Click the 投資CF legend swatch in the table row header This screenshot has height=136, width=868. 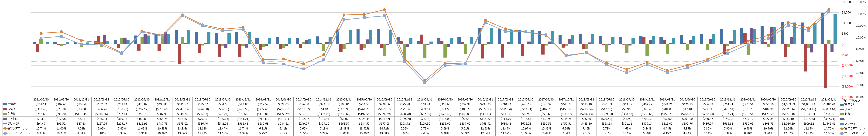point(5,109)
